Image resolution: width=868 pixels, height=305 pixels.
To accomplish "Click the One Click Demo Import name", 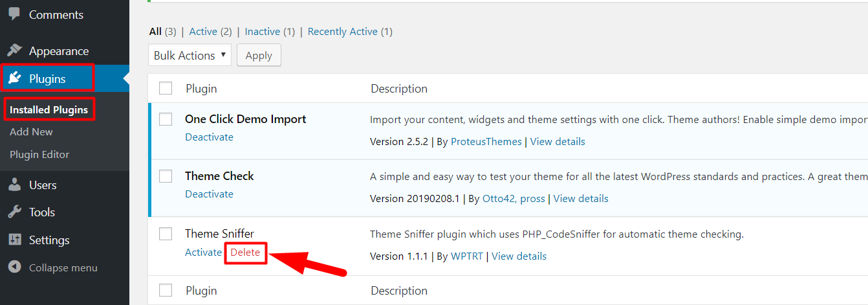I will (245, 119).
